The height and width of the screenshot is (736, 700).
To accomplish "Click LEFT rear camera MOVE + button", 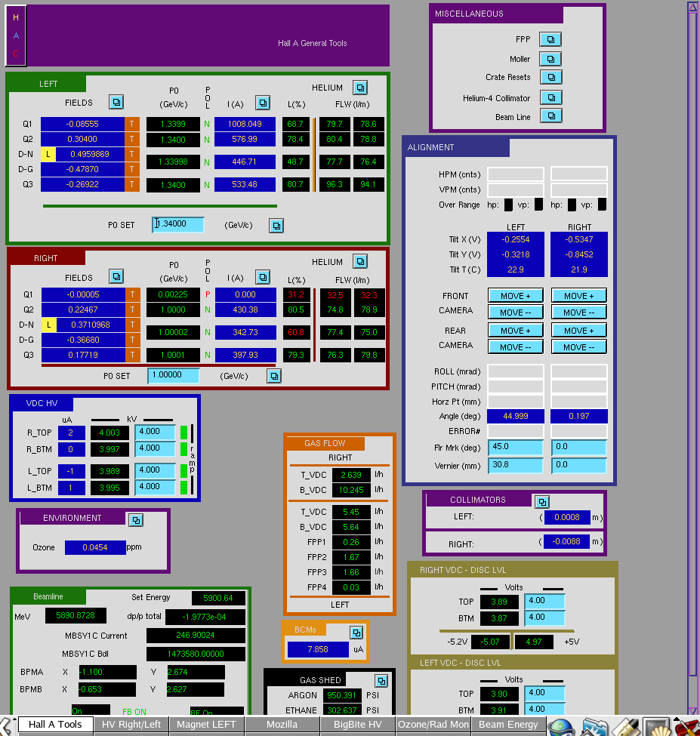I will click(516, 331).
